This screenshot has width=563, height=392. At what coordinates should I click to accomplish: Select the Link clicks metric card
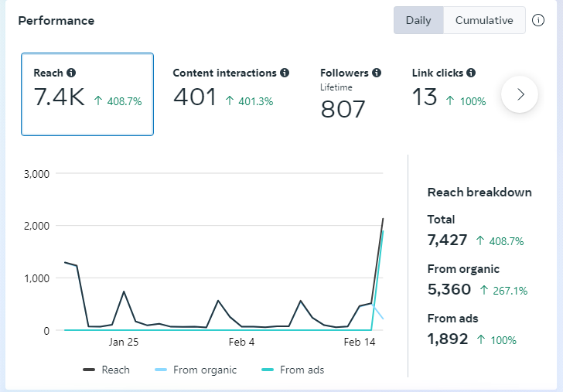[x=449, y=94]
